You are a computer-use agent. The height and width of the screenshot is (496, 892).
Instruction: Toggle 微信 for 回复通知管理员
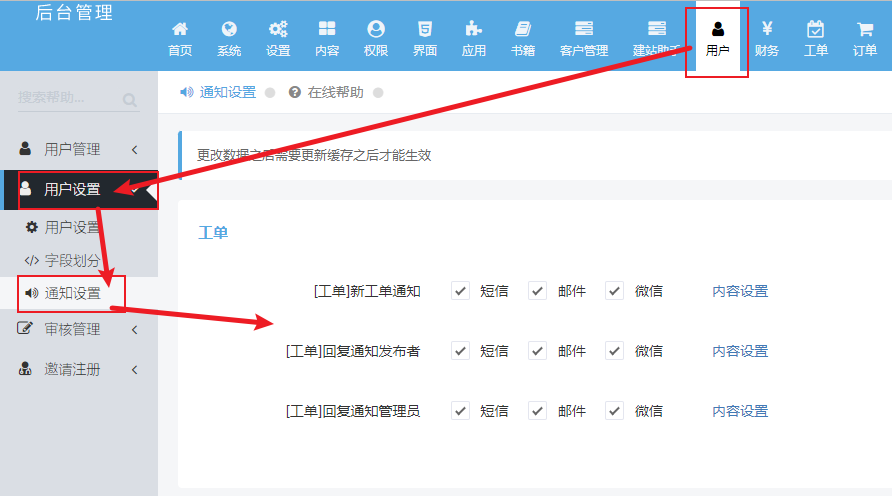point(614,411)
